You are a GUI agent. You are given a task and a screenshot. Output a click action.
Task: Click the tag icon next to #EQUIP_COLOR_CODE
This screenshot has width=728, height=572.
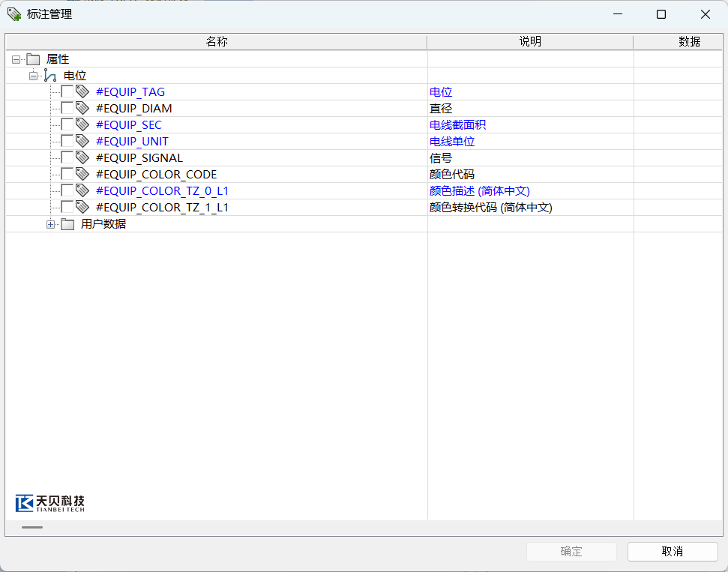tap(82, 174)
